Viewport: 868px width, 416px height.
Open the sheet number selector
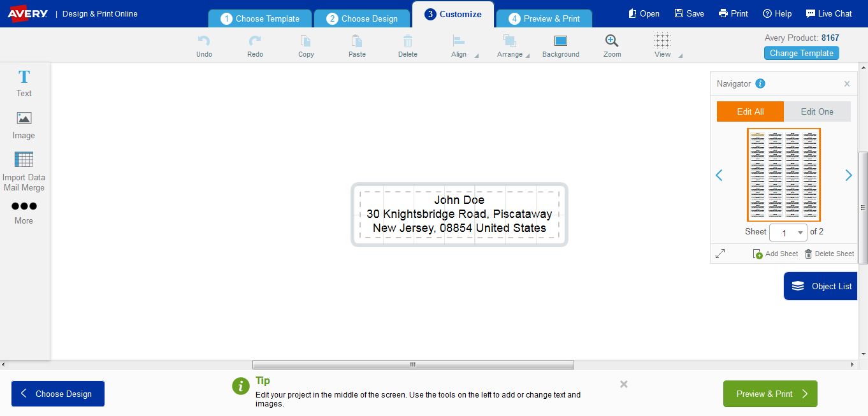click(788, 232)
